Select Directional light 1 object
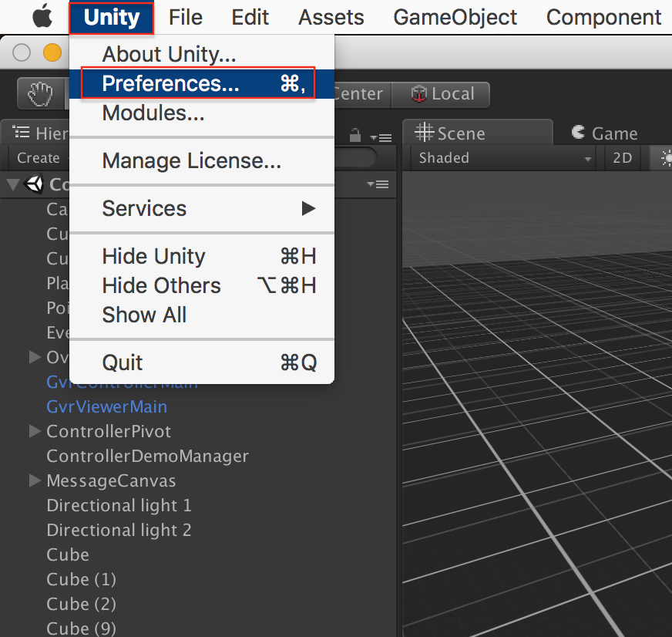The height and width of the screenshot is (637, 672). pyautogui.click(x=119, y=505)
